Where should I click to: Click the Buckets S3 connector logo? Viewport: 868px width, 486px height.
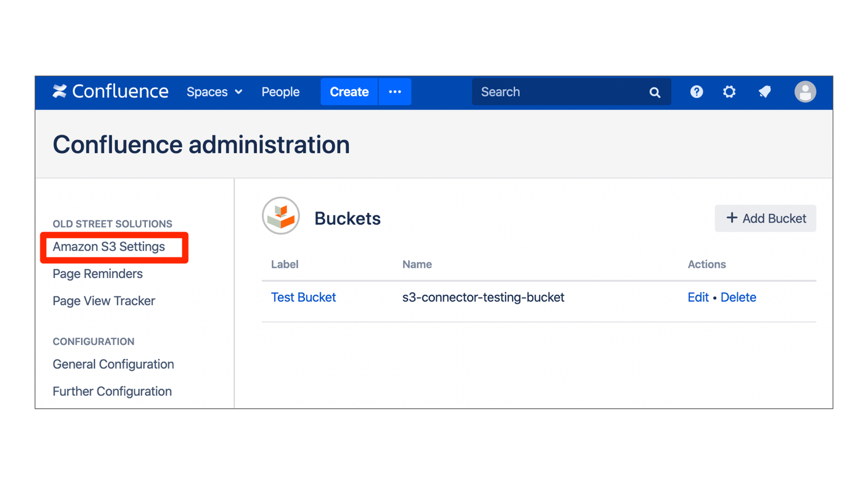point(281,216)
